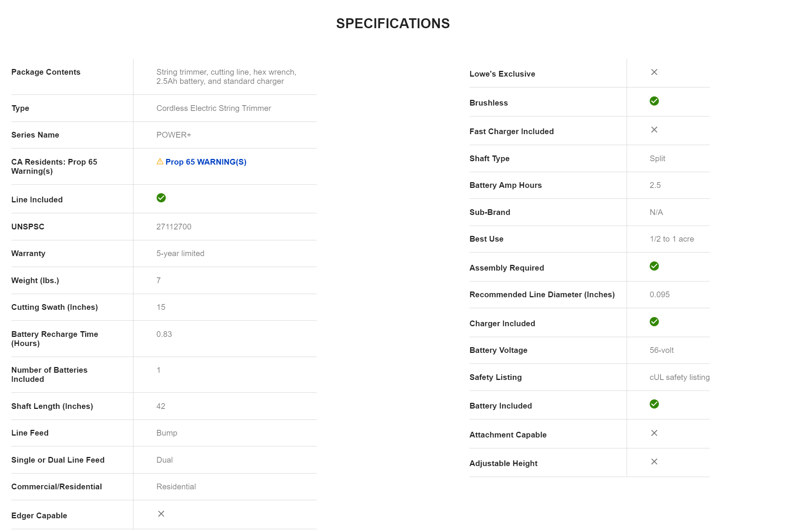
Task: Open the Prop 65 WARNING(S) link
Action: (x=206, y=162)
